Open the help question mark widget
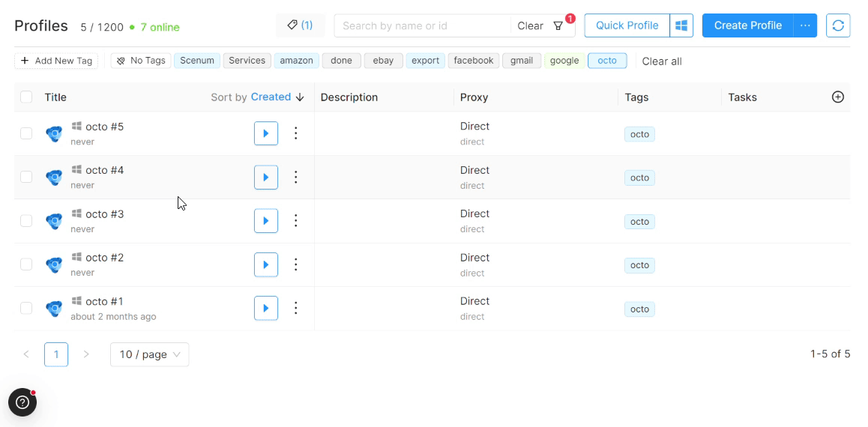This screenshot has height=427, width=868. pyautogui.click(x=22, y=402)
